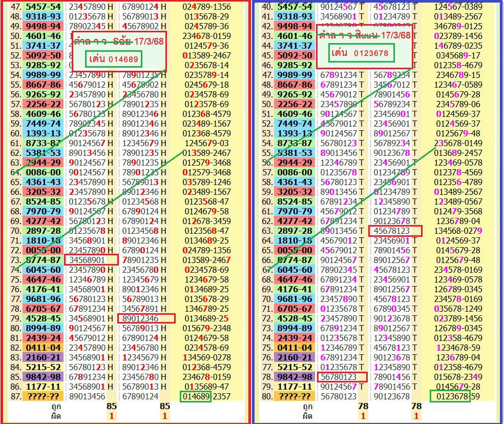Click the ผิด label under the right table
This screenshot has width=504, height=424.
[308, 416]
